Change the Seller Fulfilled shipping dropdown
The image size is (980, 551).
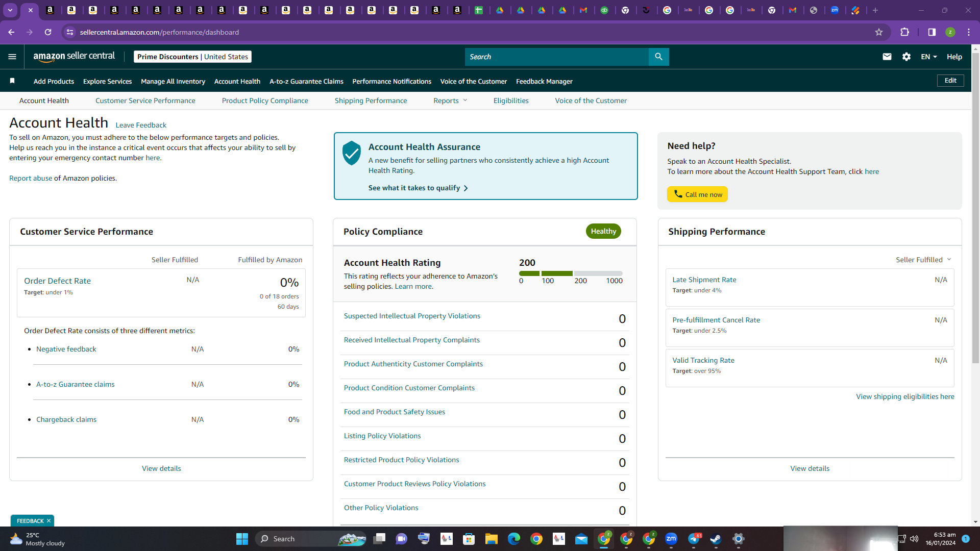pos(923,260)
